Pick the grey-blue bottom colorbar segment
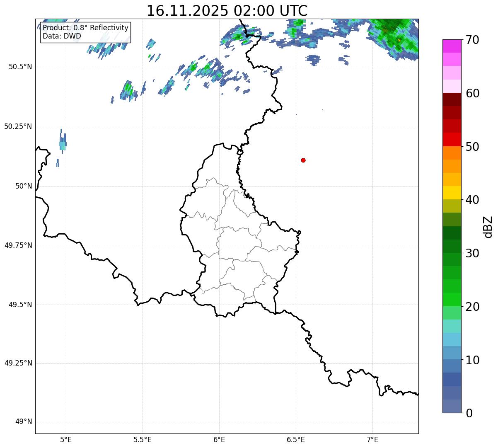The image size is (498, 448). point(452,406)
